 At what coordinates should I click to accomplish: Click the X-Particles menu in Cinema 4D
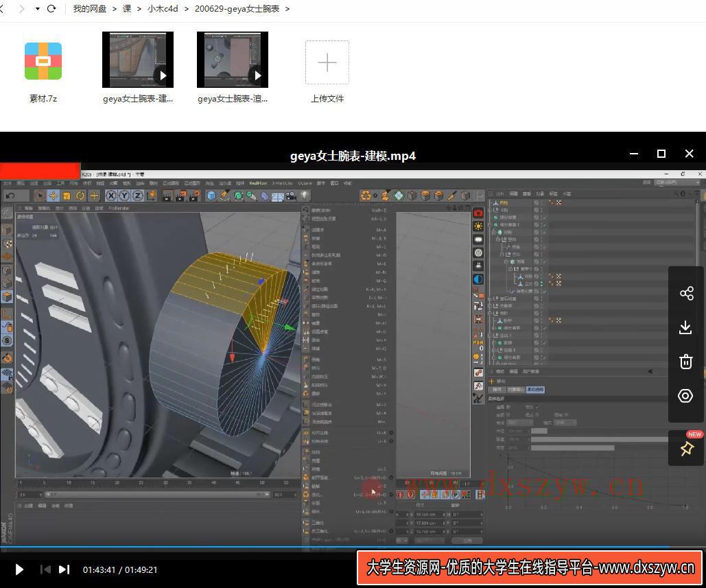[282, 183]
